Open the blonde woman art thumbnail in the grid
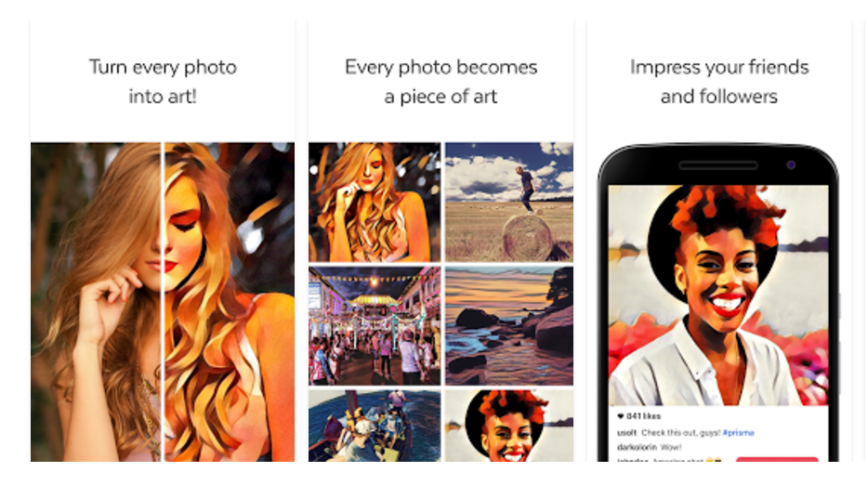Screen dimensions: 868x485 [375, 203]
